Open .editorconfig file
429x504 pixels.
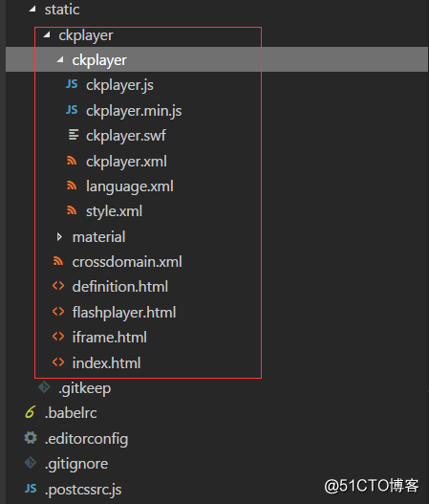86,439
